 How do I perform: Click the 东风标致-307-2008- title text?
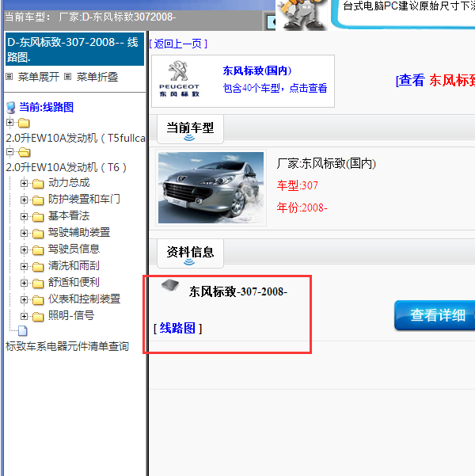coord(238,291)
